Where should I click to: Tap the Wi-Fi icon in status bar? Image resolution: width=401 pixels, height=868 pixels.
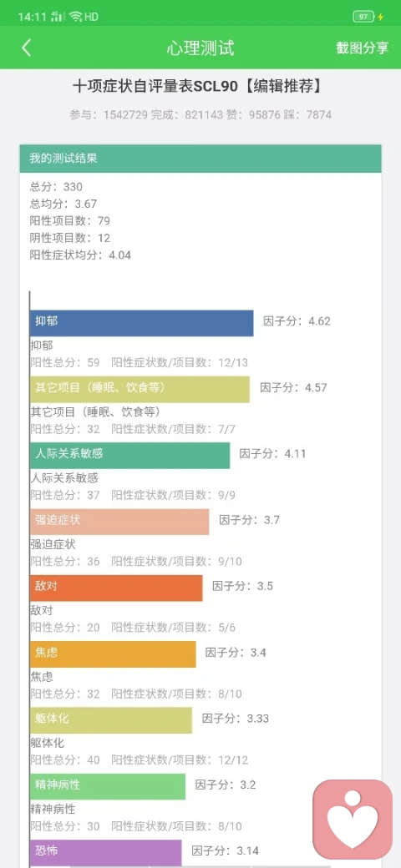tap(76, 17)
